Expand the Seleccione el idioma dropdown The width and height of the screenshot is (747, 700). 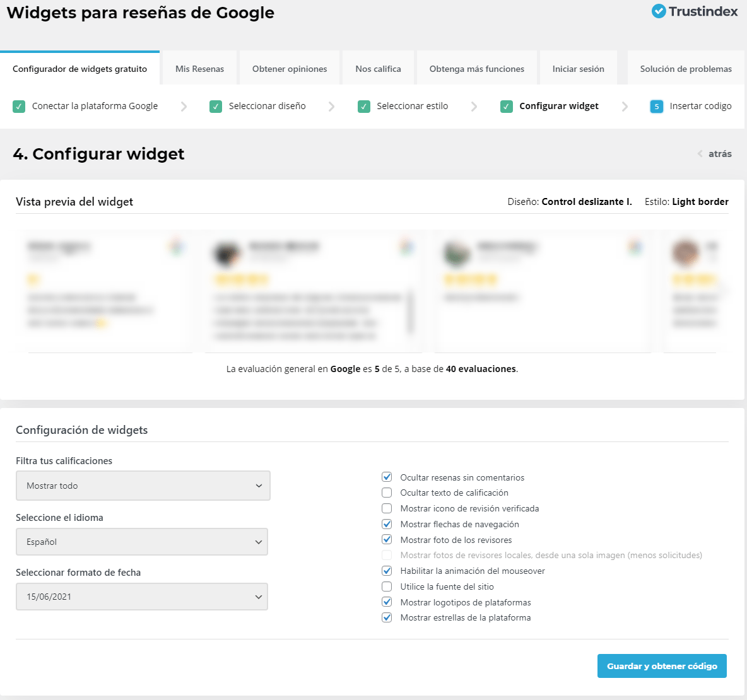coord(142,542)
